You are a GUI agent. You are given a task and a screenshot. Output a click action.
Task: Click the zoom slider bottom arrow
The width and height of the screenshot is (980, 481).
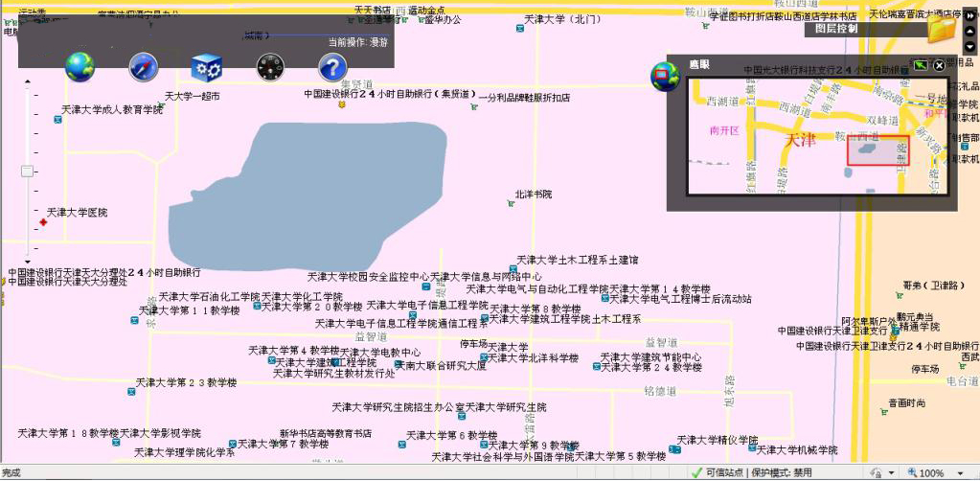point(28,261)
